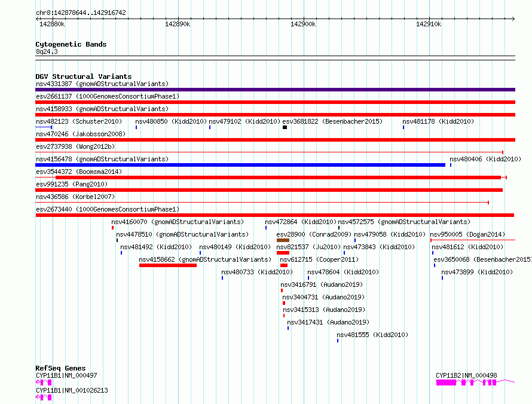The image size is (532, 404).
Task: Open nsv3415313 (Audano2019) variant
Action: click(324, 310)
